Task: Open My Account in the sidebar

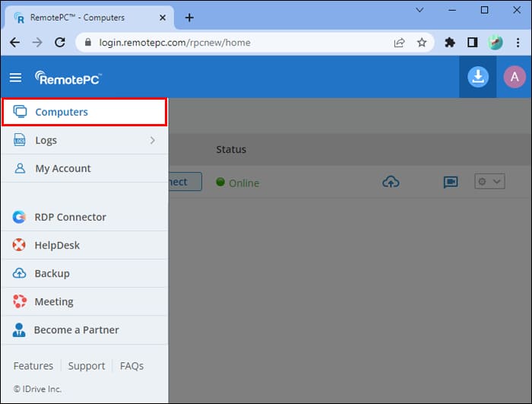Action: pyautogui.click(x=84, y=169)
